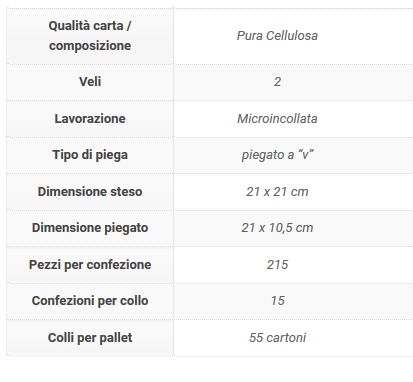Select the '21 x 21 cm' value
This screenshot has height=382, width=413.
[x=277, y=192]
